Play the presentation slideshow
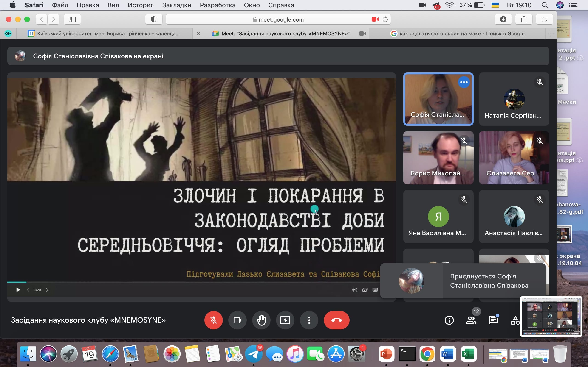Image resolution: width=588 pixels, height=367 pixels. point(18,289)
